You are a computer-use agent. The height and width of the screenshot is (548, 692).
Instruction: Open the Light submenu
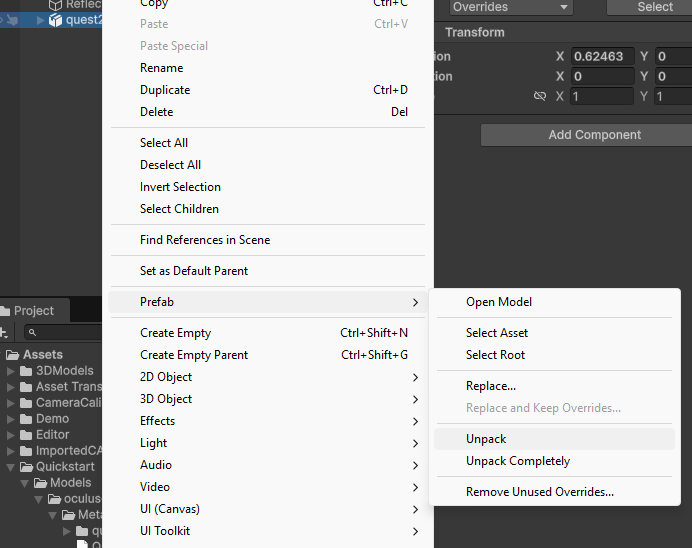coord(268,443)
